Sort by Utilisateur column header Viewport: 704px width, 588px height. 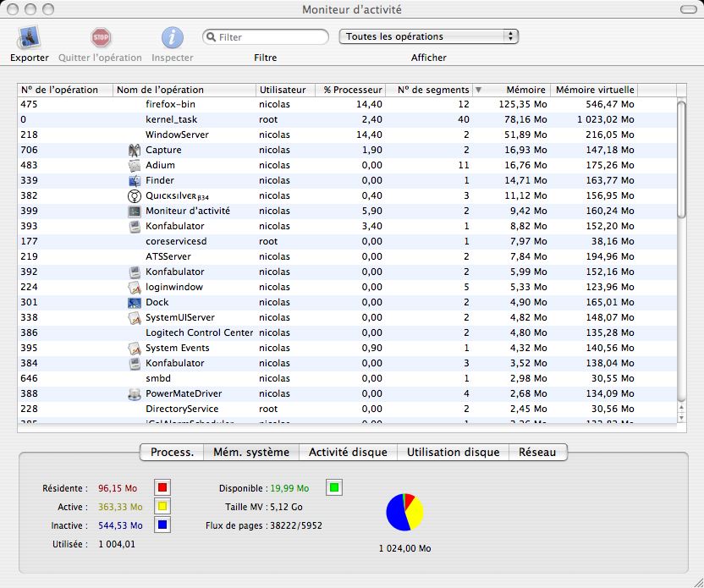(x=285, y=90)
